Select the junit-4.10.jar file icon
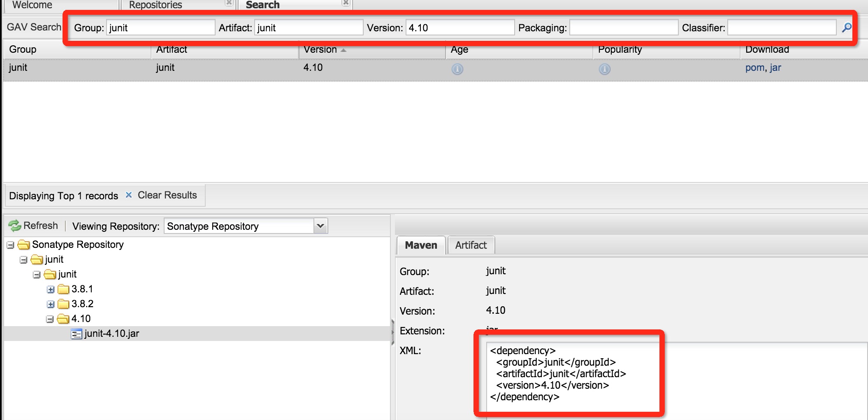 (x=77, y=334)
